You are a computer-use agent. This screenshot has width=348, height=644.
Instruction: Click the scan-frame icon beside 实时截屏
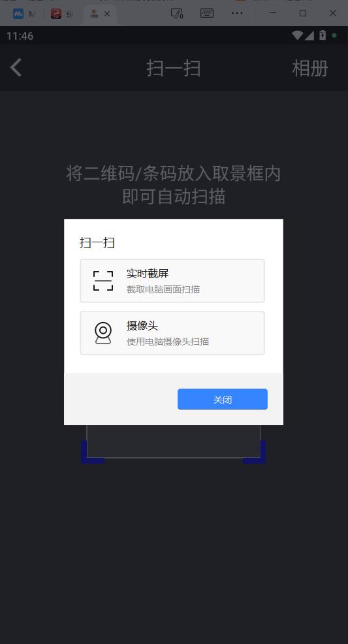(103, 281)
